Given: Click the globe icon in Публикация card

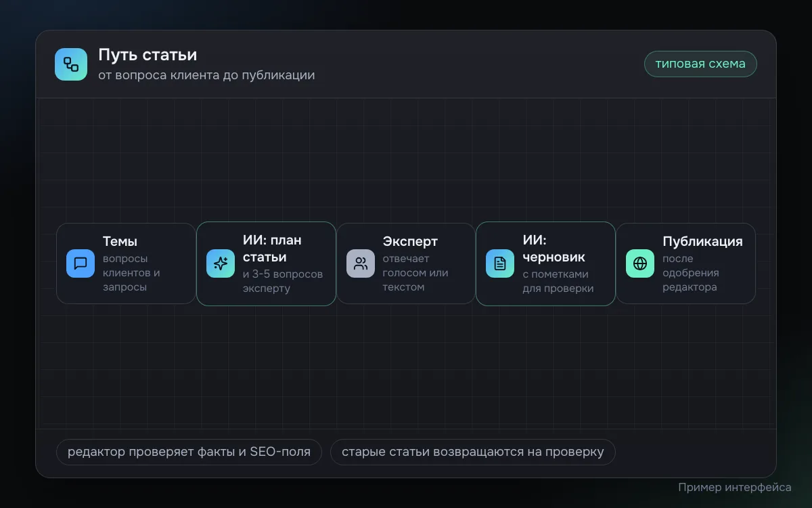Looking at the screenshot, I should click(640, 263).
